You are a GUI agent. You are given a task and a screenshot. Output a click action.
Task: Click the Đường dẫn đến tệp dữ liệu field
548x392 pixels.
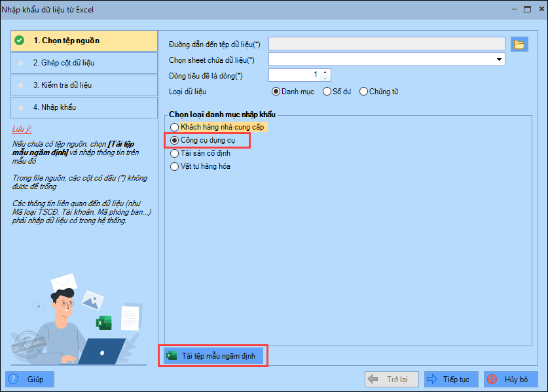point(386,44)
